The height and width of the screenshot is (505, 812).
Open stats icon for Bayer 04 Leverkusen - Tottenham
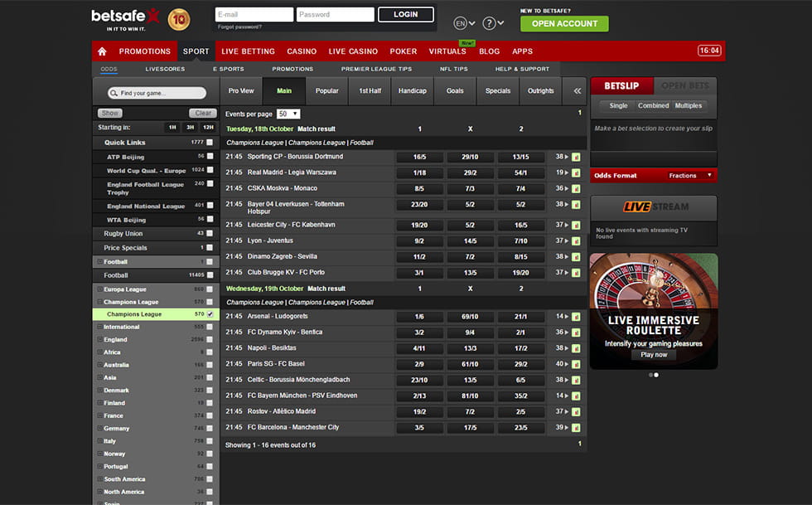[x=576, y=205]
